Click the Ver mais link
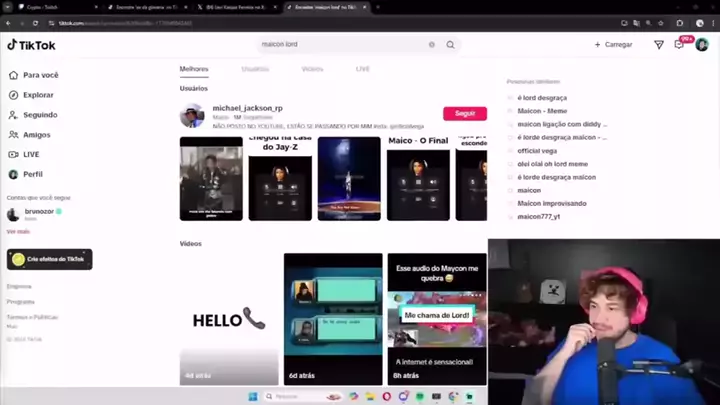 click(x=18, y=231)
